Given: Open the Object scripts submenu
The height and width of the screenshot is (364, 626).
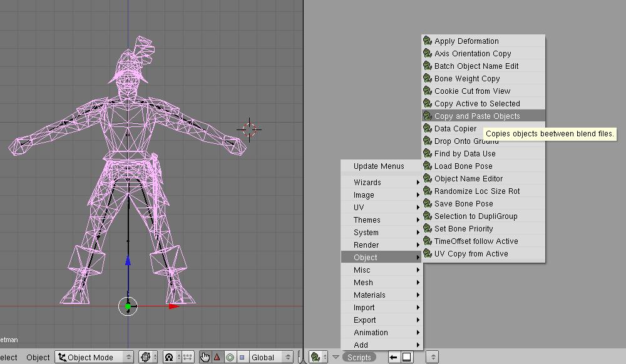Looking at the screenshot, I should click(x=381, y=257).
